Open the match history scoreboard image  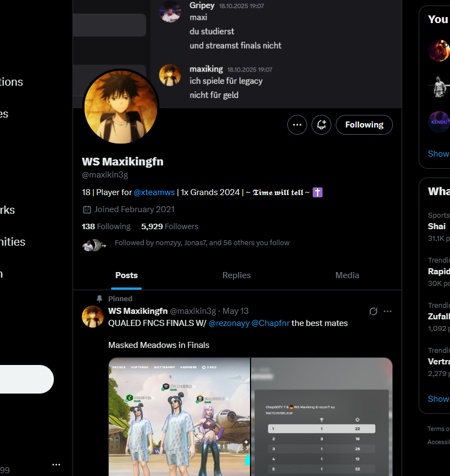(322, 417)
